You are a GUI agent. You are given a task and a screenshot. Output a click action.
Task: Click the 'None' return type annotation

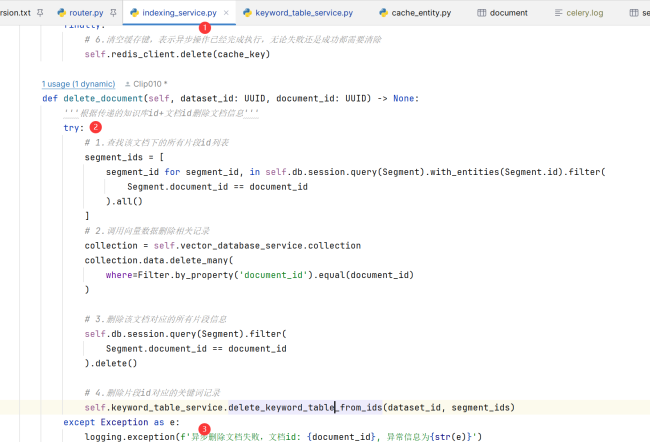tap(403, 98)
